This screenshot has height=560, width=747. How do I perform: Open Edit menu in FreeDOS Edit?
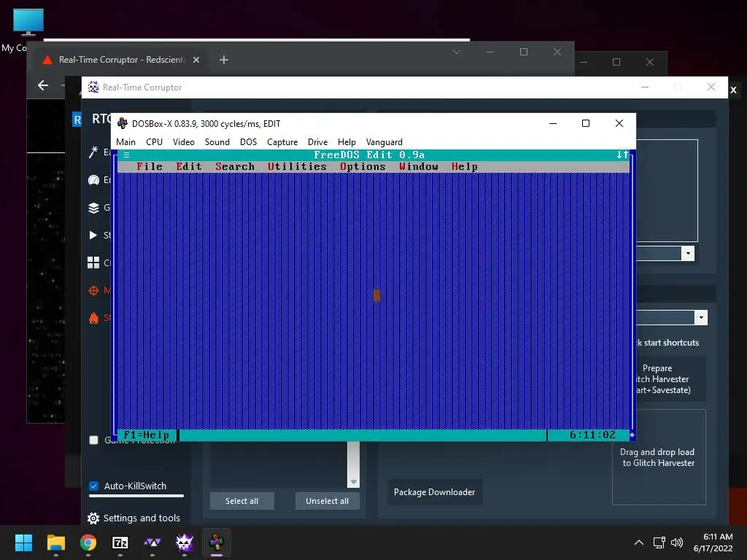189,167
